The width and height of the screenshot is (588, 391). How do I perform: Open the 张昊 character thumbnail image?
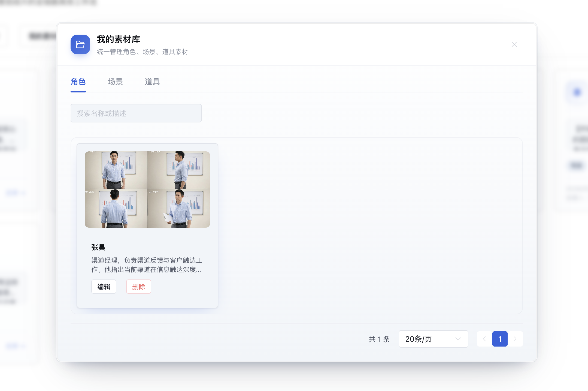point(147,190)
